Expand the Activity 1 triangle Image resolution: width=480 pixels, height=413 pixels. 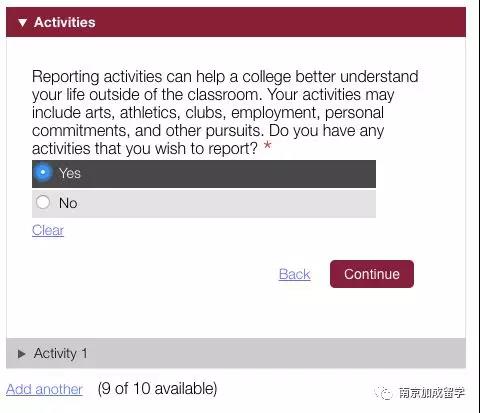click(22, 354)
